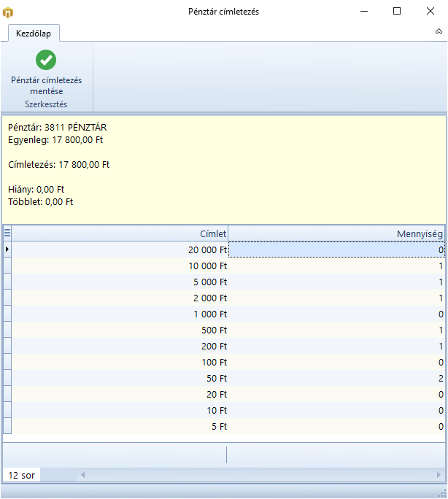Select the 5 000 Ft quantity cell
Image resolution: width=448 pixels, height=499 pixels.
point(336,282)
